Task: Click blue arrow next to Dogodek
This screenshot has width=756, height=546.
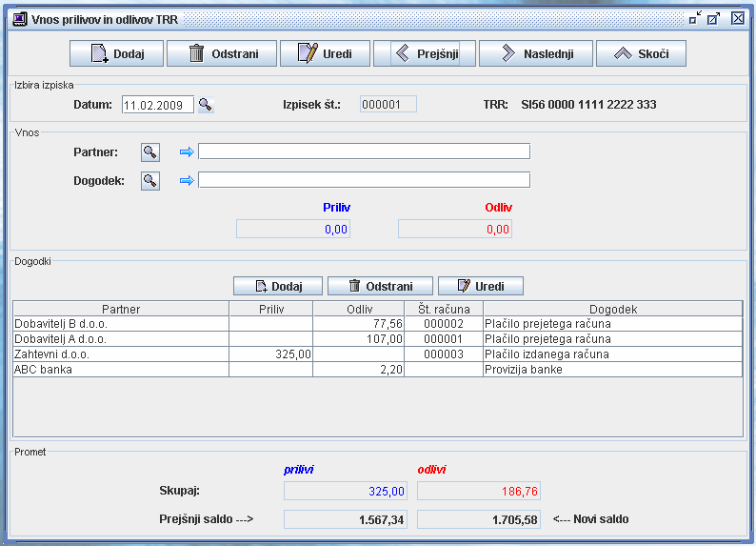Action: (187, 180)
